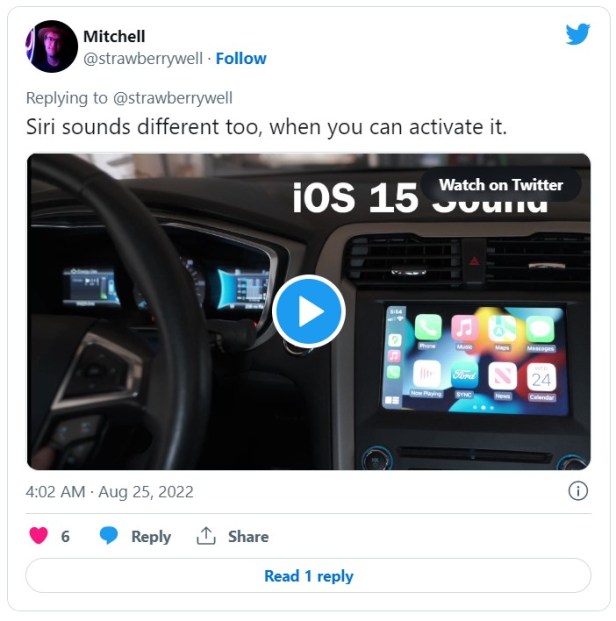Open Mitchell's profile avatar
The image size is (616, 621).
pyautogui.click(x=51, y=46)
